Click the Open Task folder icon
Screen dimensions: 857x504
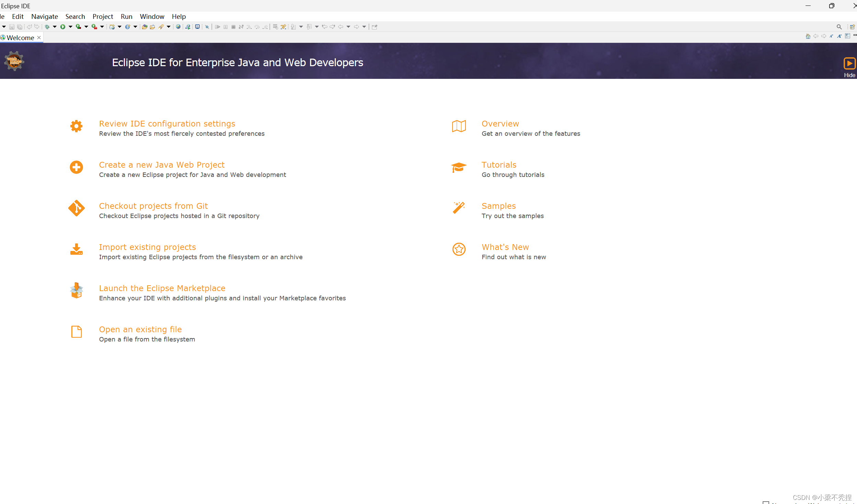click(x=152, y=27)
